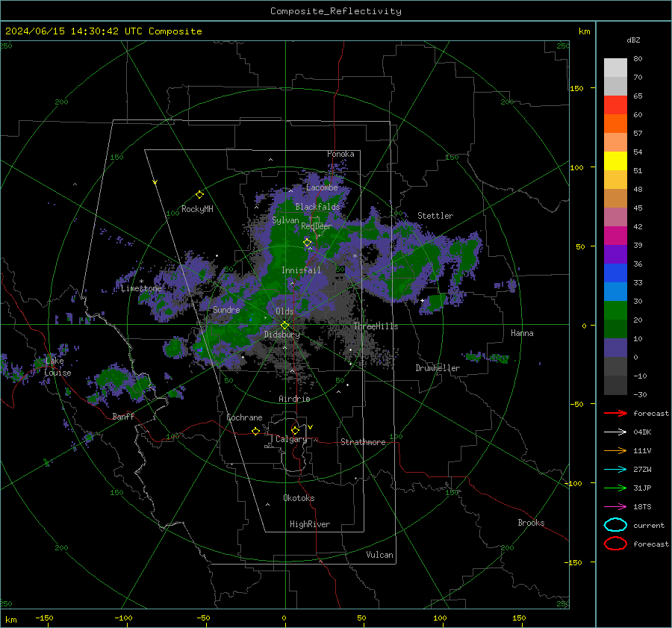Click the Okotoks label
The height and width of the screenshot is (628, 672).
[x=299, y=498]
